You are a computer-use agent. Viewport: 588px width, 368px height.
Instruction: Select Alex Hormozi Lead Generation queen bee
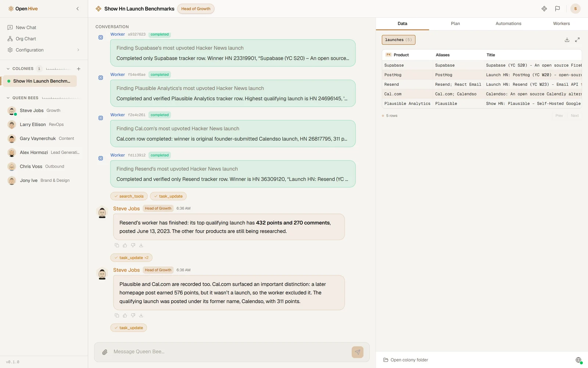[44, 152]
